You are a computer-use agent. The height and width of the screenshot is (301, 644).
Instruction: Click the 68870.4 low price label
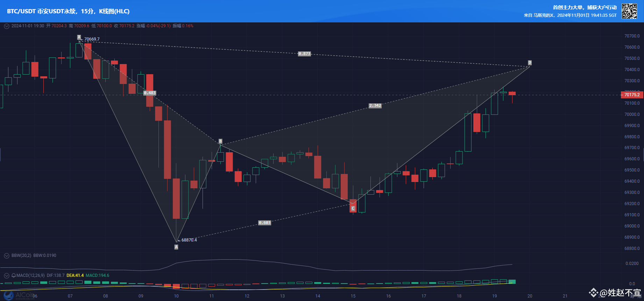(189, 240)
